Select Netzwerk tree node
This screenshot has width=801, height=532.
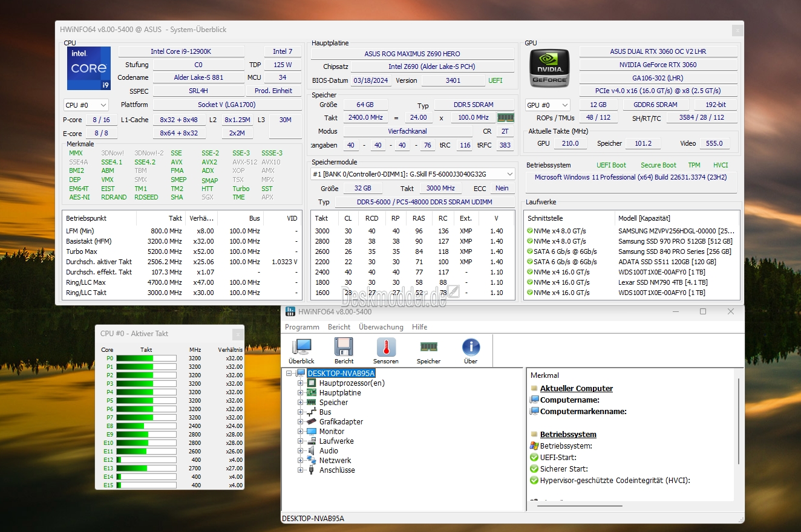tap(335, 461)
